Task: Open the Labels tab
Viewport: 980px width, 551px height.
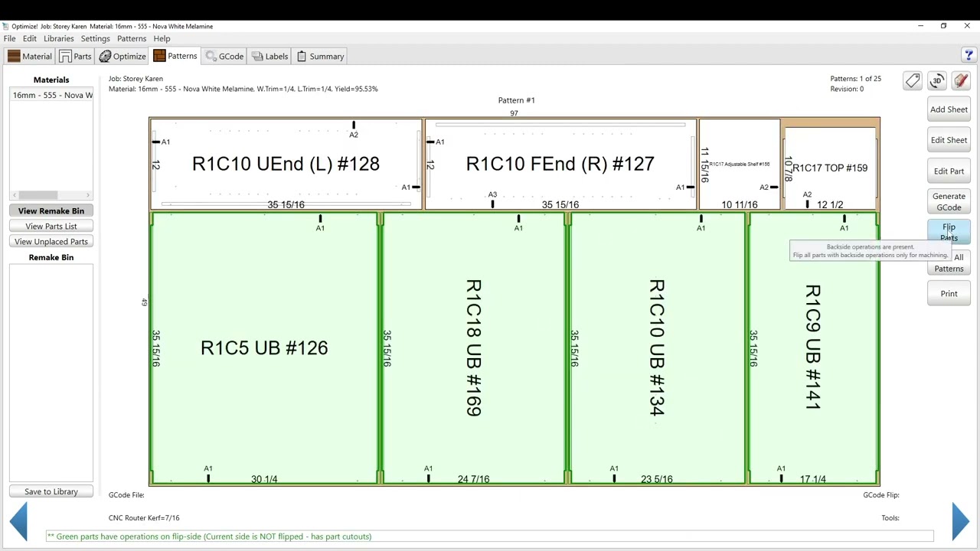Action: [269, 56]
